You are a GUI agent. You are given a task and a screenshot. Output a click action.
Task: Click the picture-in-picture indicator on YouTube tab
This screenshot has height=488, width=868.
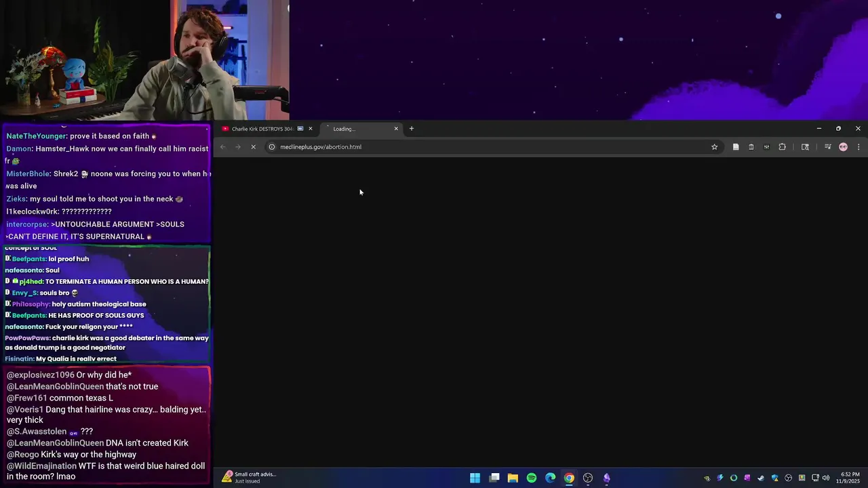(x=300, y=129)
